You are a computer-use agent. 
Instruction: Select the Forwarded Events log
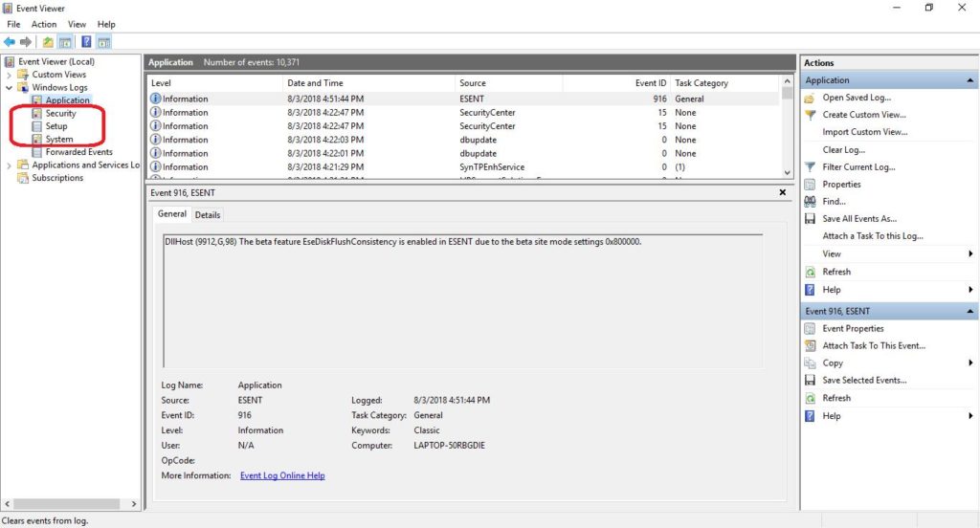click(78, 152)
